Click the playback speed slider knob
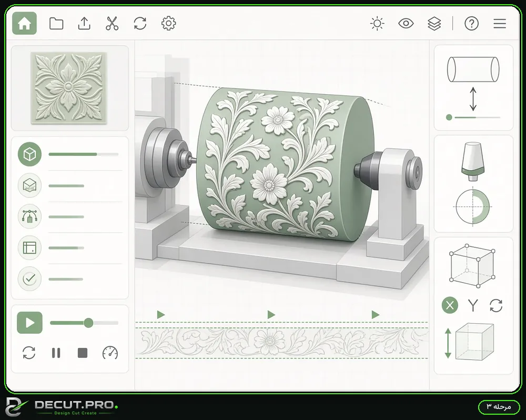The image size is (526, 420). point(88,323)
